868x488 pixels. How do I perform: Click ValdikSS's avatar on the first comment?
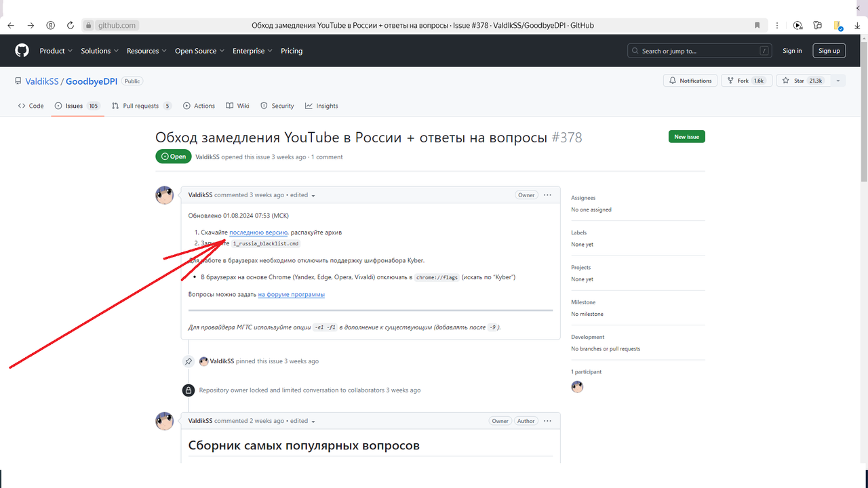(x=164, y=195)
